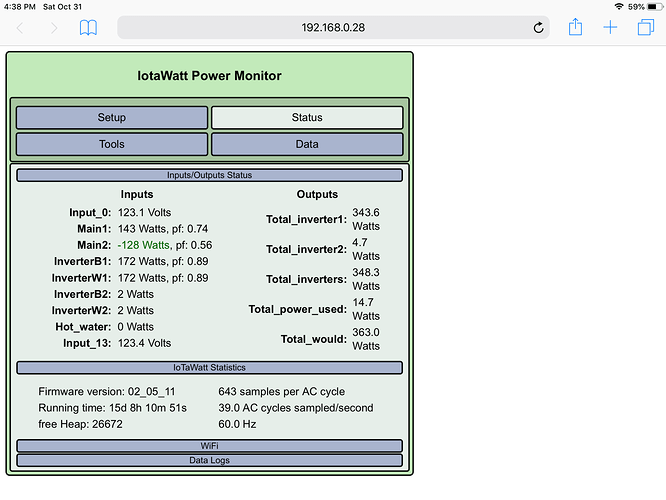Tap the battery indicator icon
666x500 pixels.
(655, 7)
